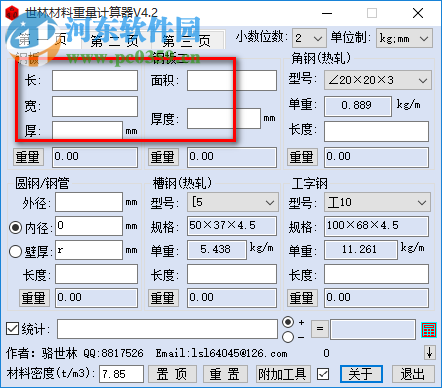Click the 角钢 单重 0.889 field
The image size is (442, 388).
[x=358, y=106]
